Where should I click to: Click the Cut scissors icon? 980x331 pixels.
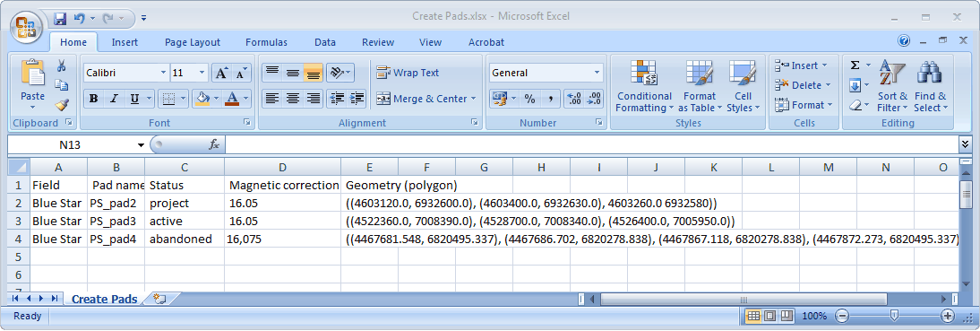point(61,65)
